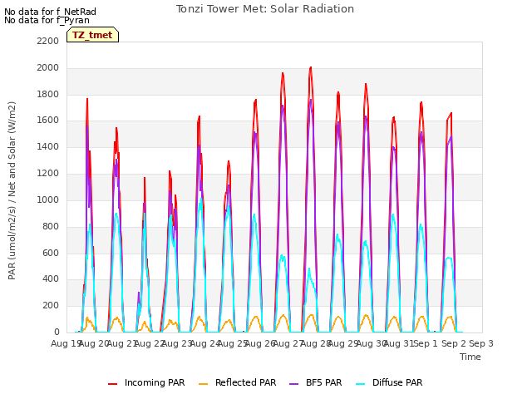Viewport: 532px width, 399px height.
Task: Click y-axis tick value 800
Action: [x=51, y=226]
